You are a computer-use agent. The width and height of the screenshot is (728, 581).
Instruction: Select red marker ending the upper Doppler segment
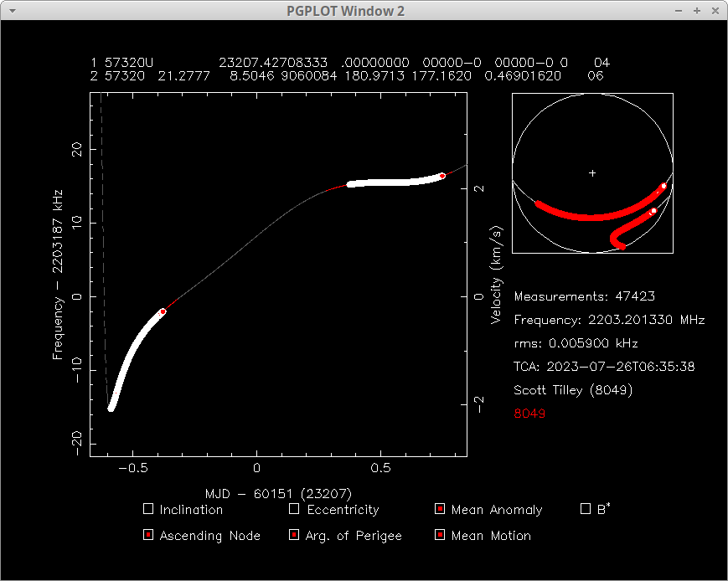click(x=441, y=176)
